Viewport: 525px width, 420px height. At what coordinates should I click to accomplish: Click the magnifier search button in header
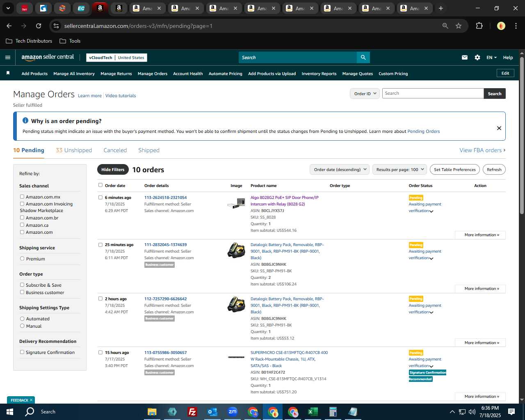(x=363, y=57)
